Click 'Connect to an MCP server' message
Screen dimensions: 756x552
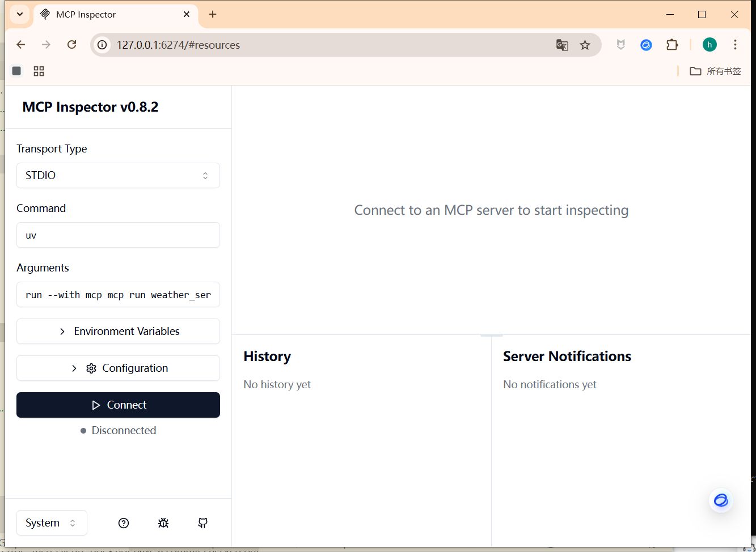(491, 210)
